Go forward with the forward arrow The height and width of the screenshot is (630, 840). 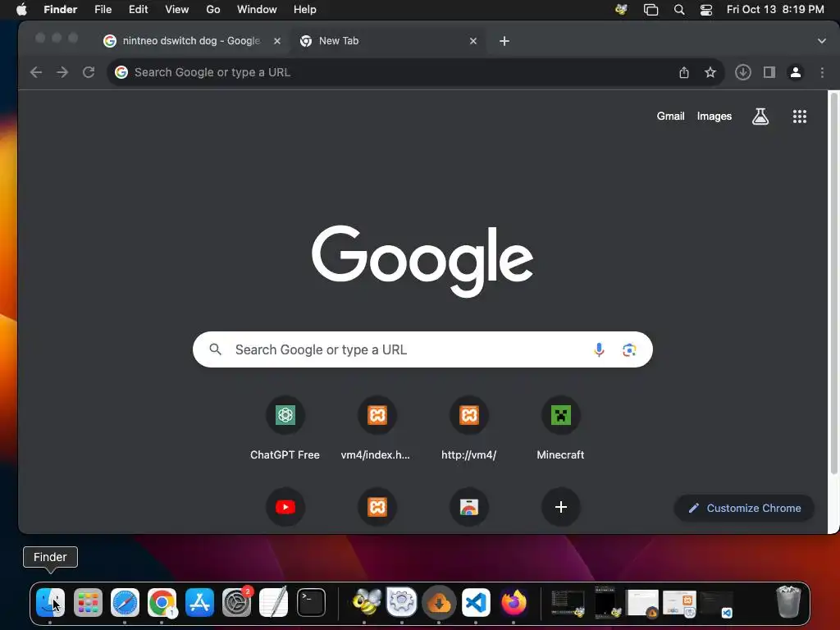(x=62, y=72)
